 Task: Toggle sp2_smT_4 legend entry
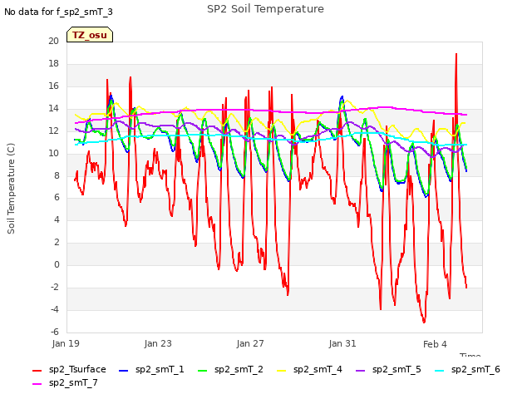(x=309, y=369)
